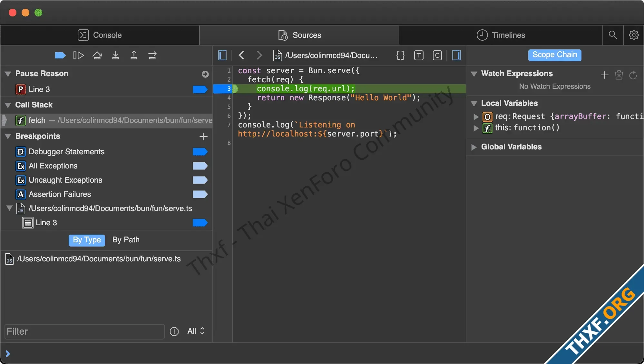This screenshot has height=364, width=644.
Task: Switch to the Timelines tab
Action: pyautogui.click(x=501, y=35)
